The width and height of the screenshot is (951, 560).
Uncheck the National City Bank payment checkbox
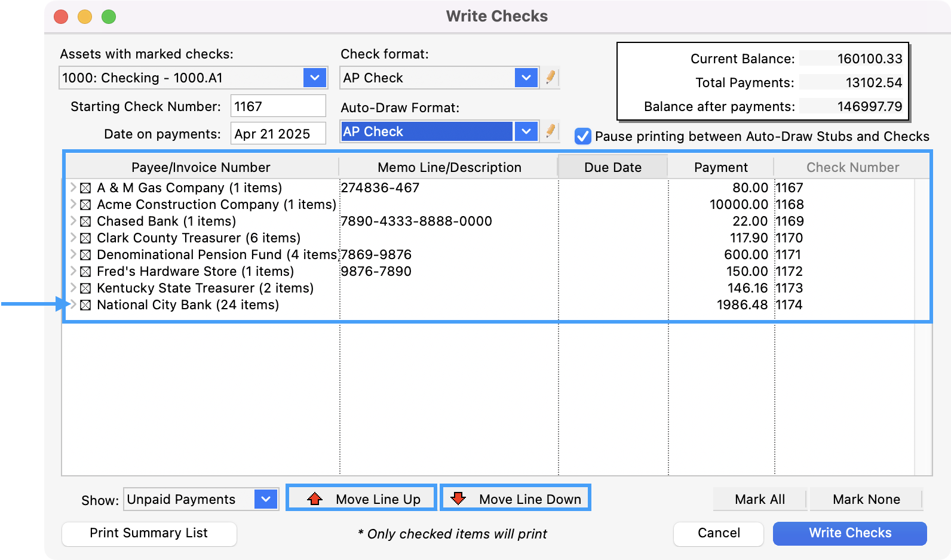85,305
